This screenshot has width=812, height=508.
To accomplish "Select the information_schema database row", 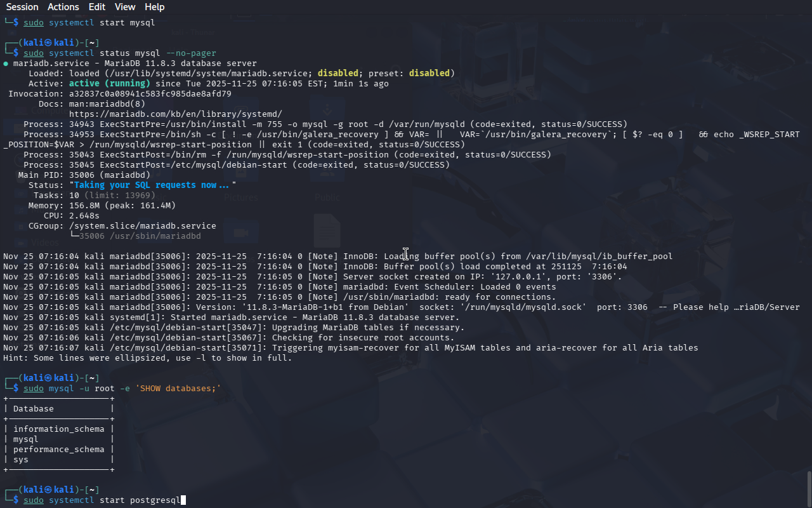I will [x=58, y=429].
